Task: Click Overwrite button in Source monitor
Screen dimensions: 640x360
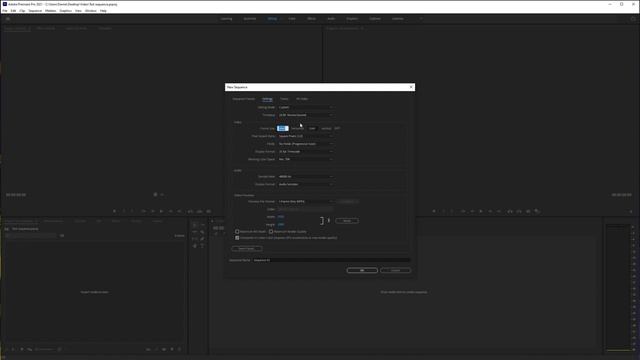Action: pyautogui.click(x=200, y=211)
